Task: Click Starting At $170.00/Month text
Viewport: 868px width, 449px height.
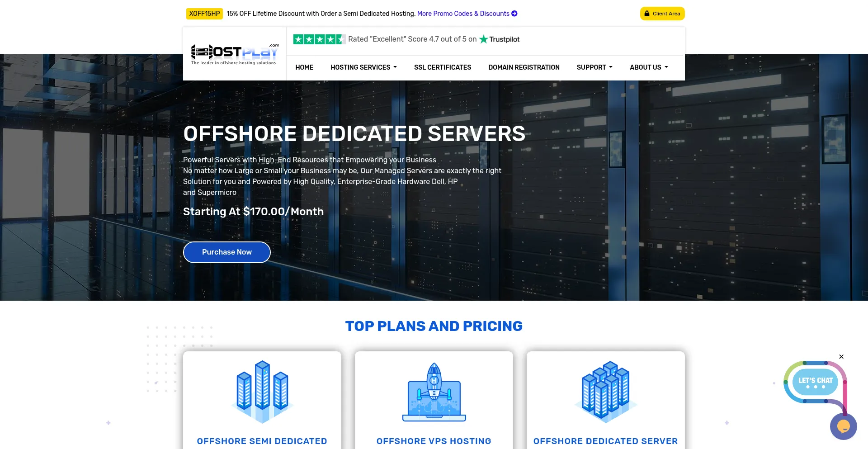Action: click(x=253, y=212)
